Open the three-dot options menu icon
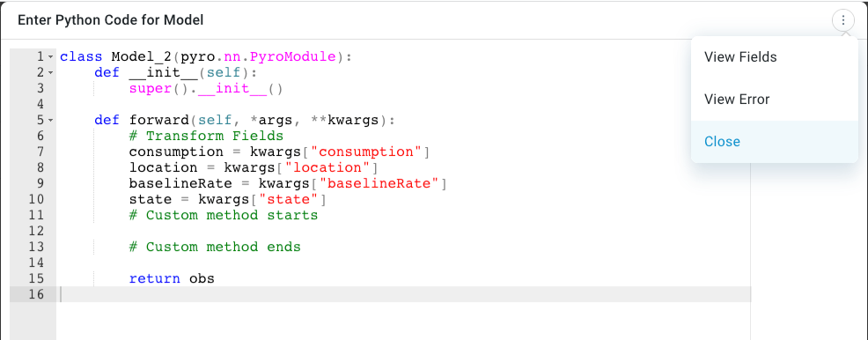 [x=843, y=21]
